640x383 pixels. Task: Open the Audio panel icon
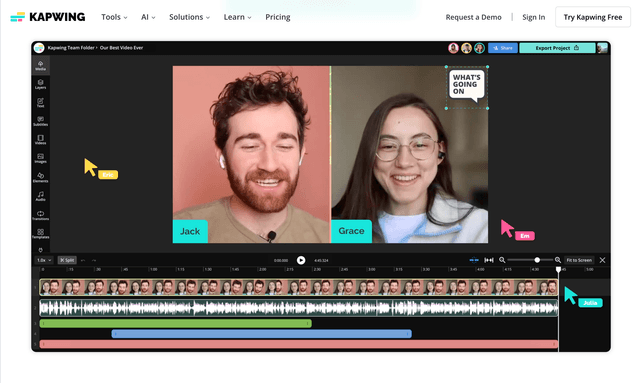pyautogui.click(x=40, y=196)
